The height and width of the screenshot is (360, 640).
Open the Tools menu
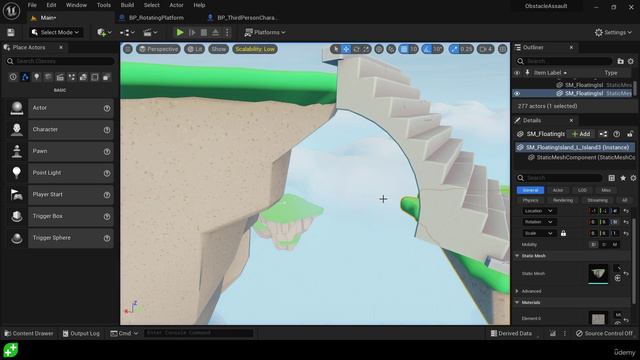point(104,5)
